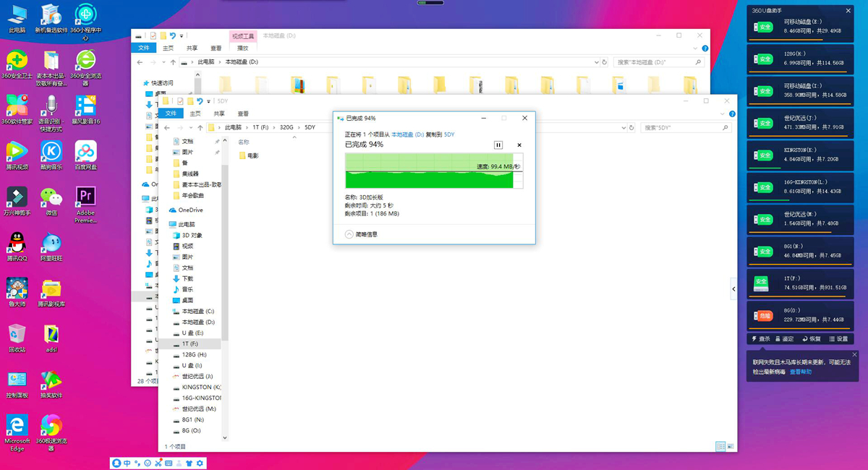Select 3D 对象 in navigation tree

pyautogui.click(x=187, y=235)
